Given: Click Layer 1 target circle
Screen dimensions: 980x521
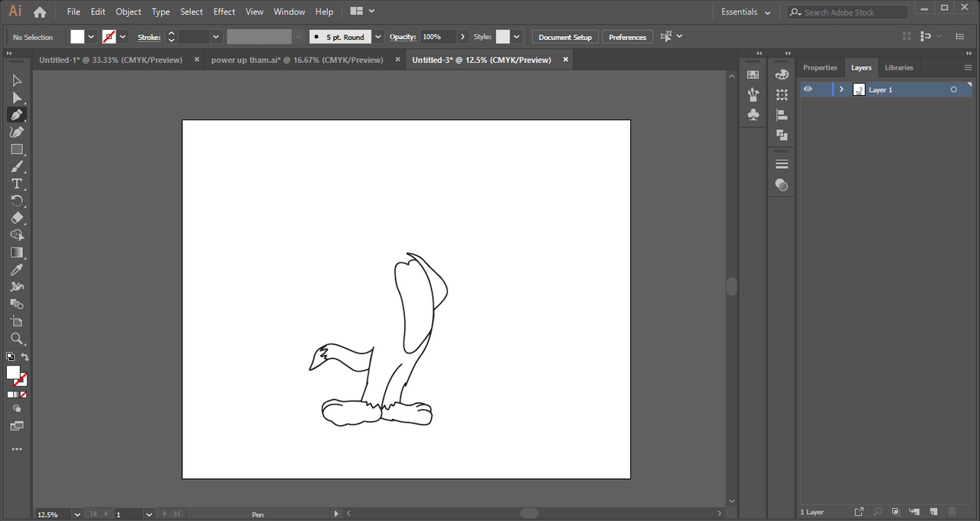Looking at the screenshot, I should click(x=953, y=90).
